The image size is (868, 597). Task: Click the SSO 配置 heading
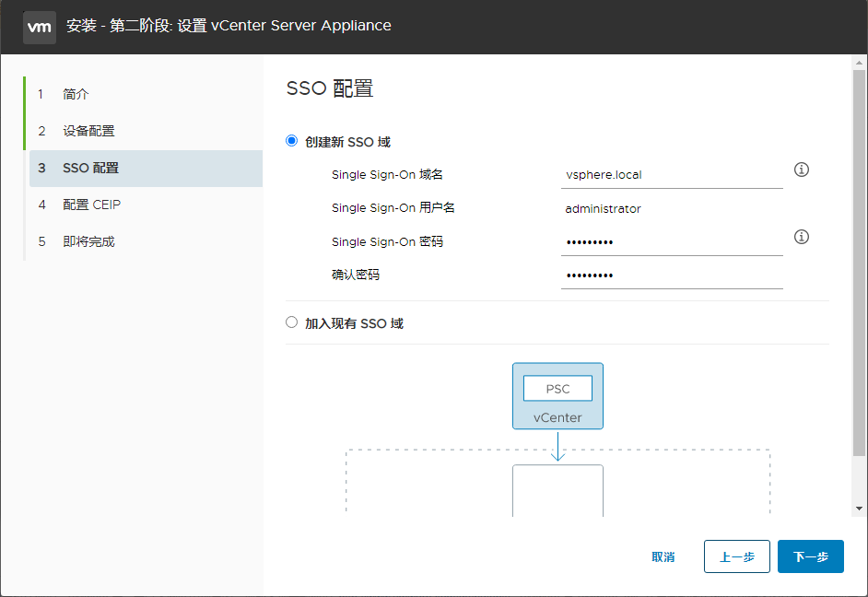coord(330,88)
